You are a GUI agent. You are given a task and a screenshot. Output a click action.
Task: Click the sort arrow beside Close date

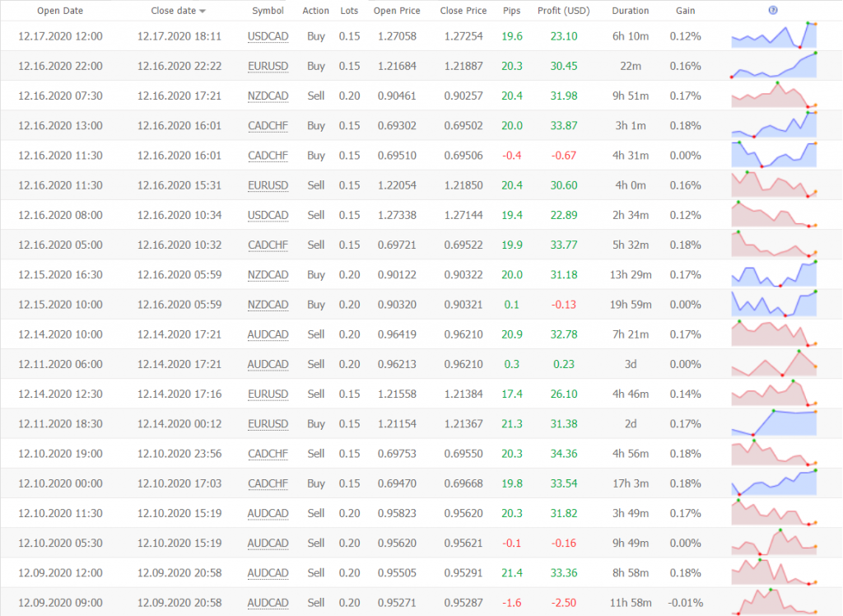(x=203, y=12)
